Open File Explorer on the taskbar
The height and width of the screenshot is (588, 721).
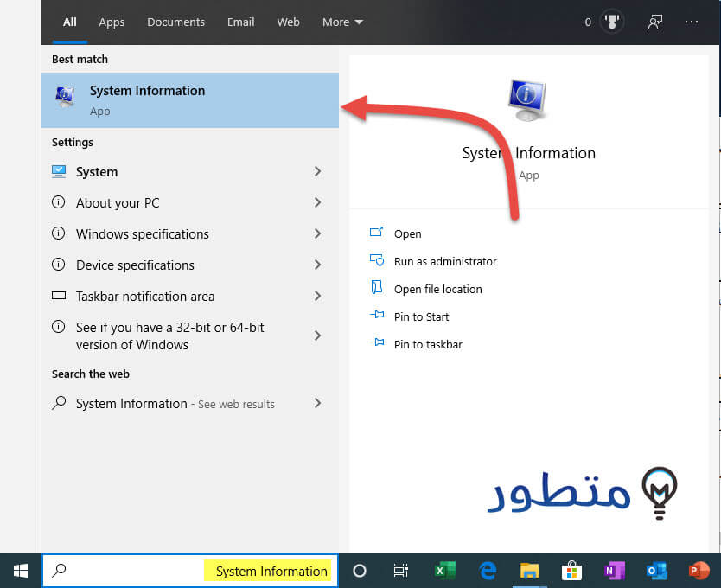tap(529, 571)
